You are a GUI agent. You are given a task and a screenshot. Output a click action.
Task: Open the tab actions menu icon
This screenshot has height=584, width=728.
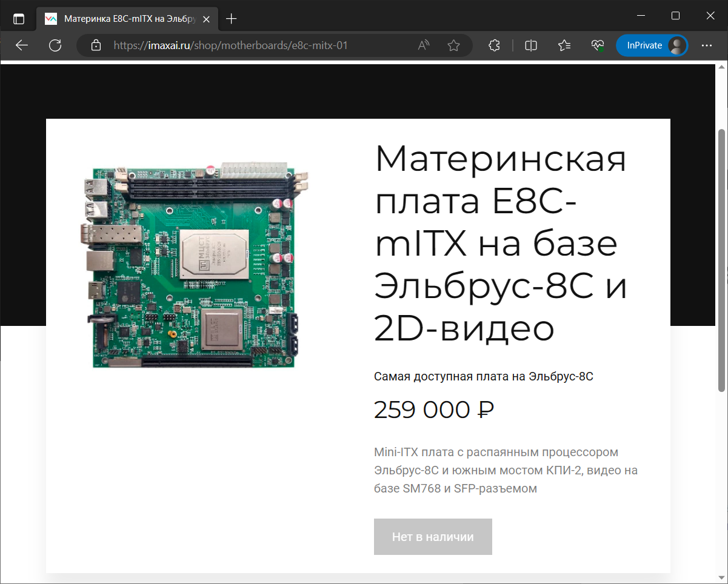tap(19, 19)
